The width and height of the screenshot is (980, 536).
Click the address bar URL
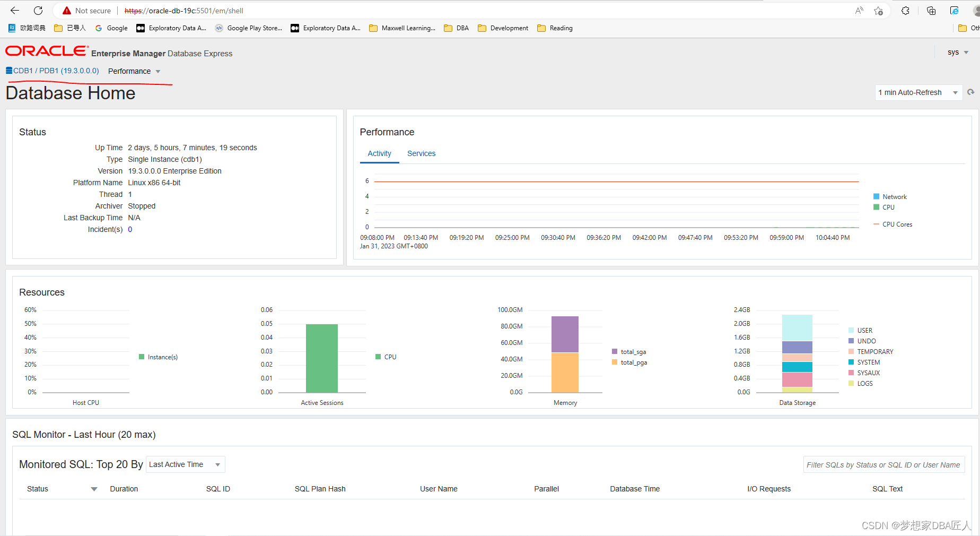click(x=184, y=11)
